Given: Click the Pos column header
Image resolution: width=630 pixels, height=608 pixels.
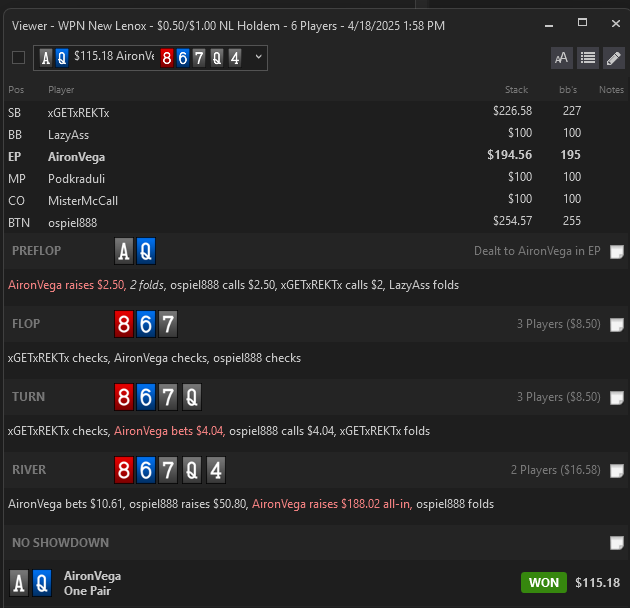Looking at the screenshot, I should coord(16,90).
